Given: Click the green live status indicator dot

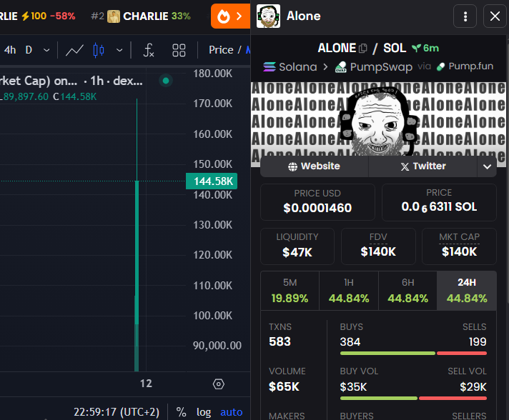Looking at the screenshot, I should 166,81.
